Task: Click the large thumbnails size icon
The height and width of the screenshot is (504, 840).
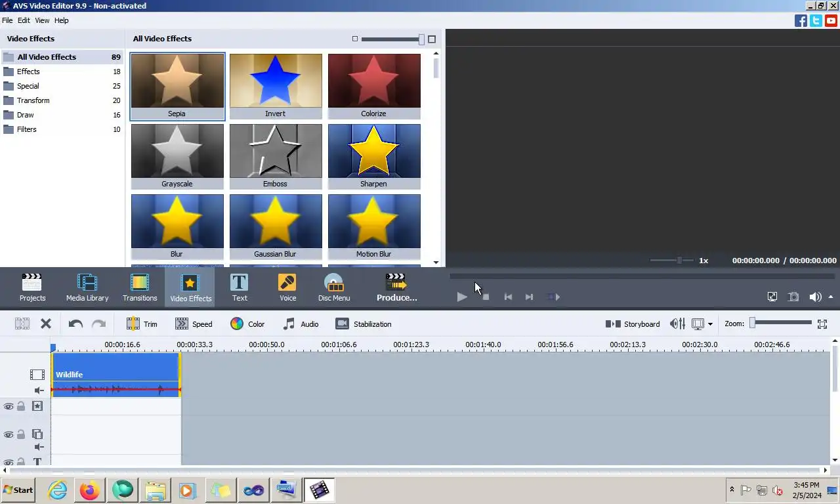Action: [432, 39]
